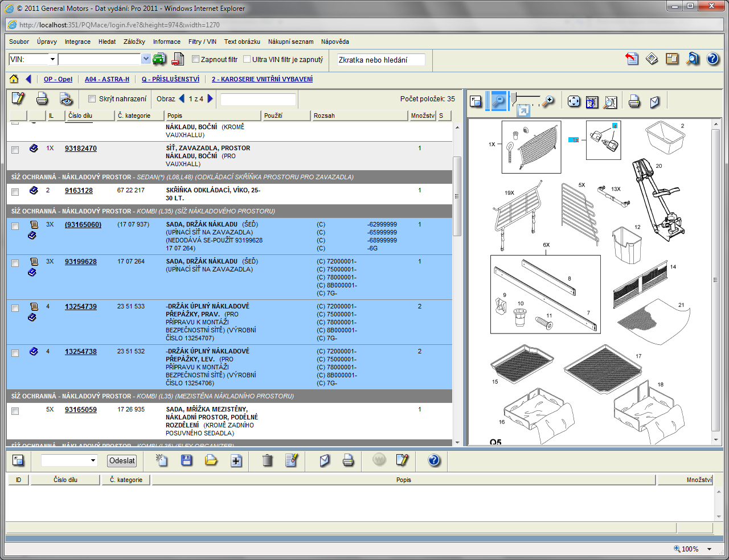Open the Filtry / VIN menu

[202, 42]
